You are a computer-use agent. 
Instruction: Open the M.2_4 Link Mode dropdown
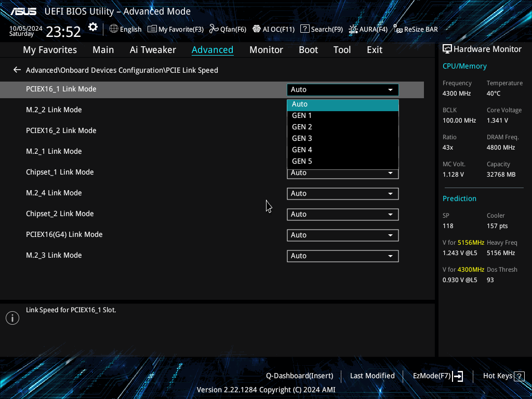pyautogui.click(x=343, y=194)
